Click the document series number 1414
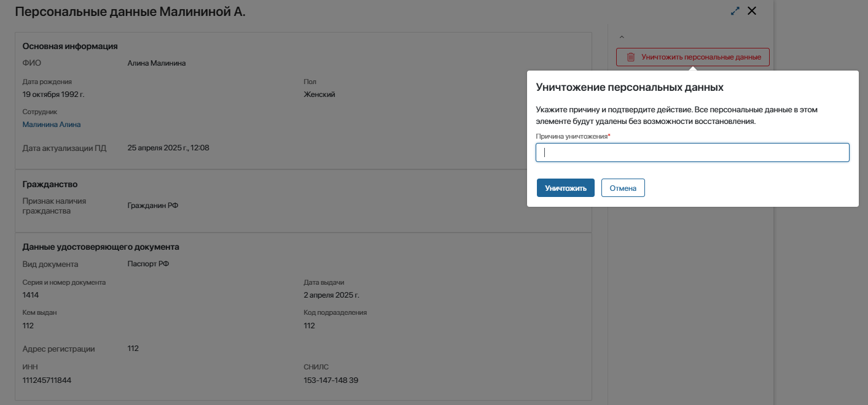 click(x=31, y=295)
